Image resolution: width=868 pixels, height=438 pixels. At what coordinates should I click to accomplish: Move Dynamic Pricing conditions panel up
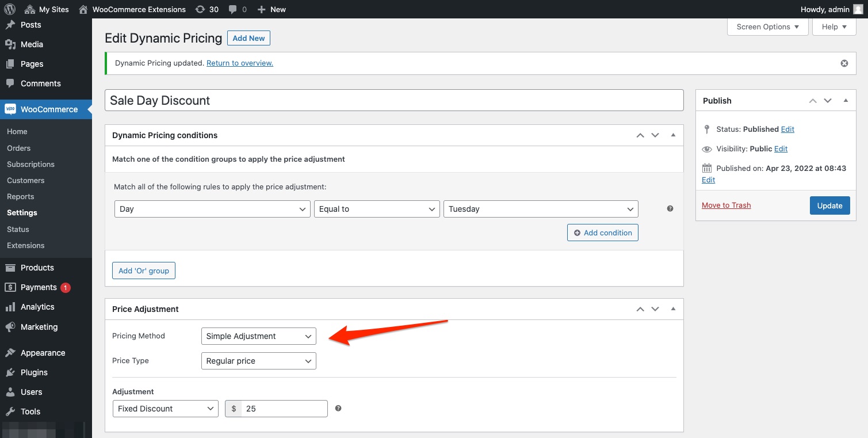point(640,135)
